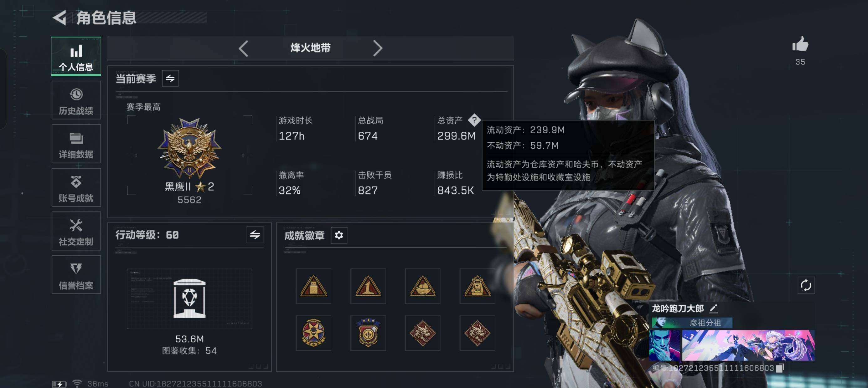868x388 pixels.
Task: Select the 账号成就 sidebar tab
Action: [x=76, y=187]
